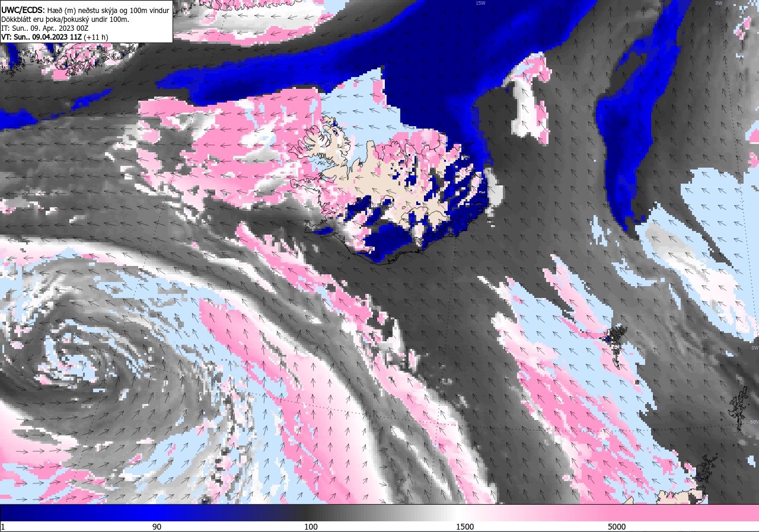Click the 'IT: Sun.. 09. Apr.. 2023 00Z' line
759x532 pixels.
(x=45, y=28)
